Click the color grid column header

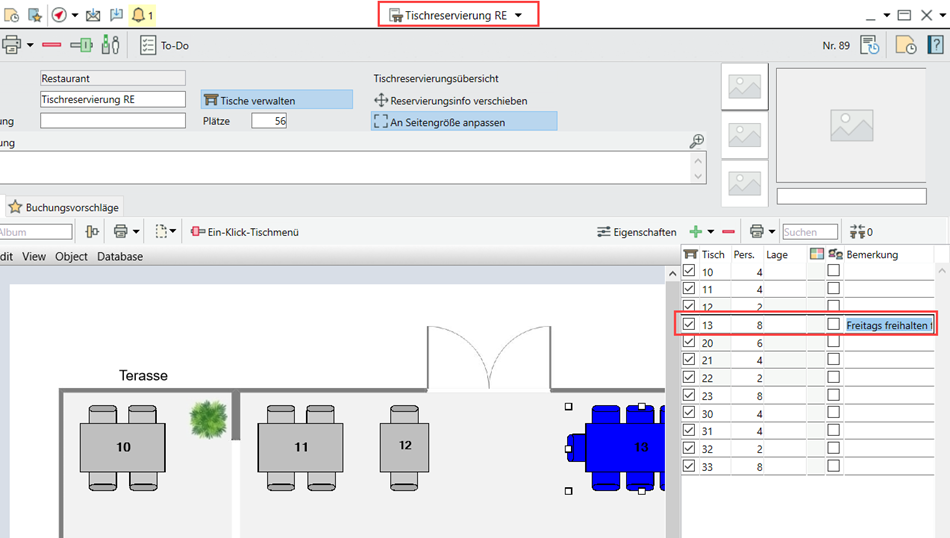click(816, 254)
